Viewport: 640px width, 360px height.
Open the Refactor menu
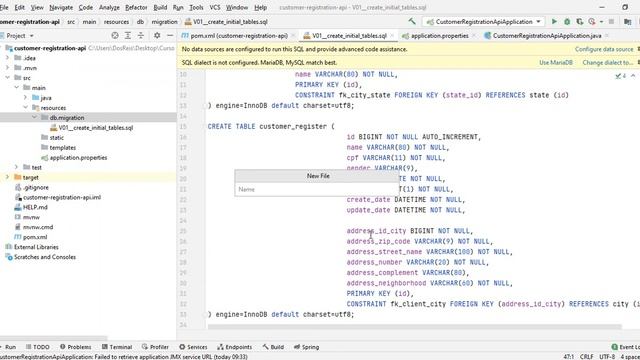136,7
